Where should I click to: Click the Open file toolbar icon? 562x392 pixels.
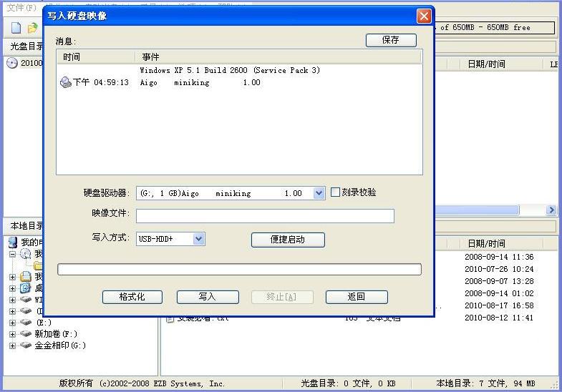click(32, 28)
